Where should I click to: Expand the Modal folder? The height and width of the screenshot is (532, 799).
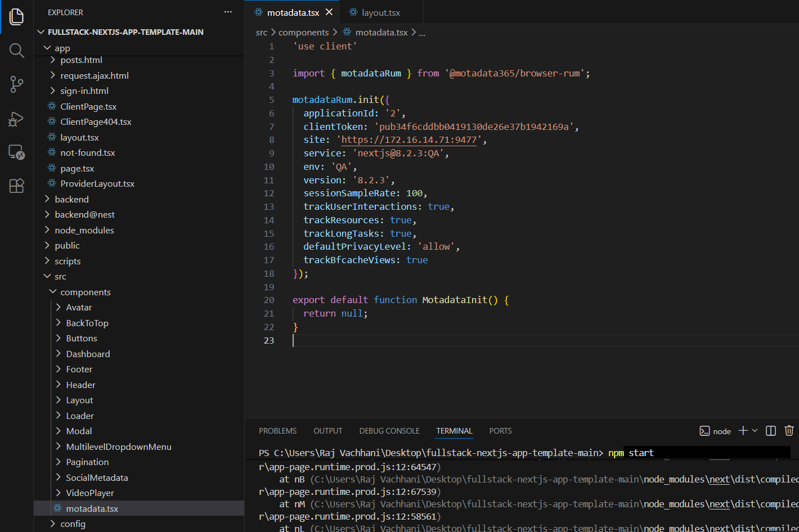[139, 431]
